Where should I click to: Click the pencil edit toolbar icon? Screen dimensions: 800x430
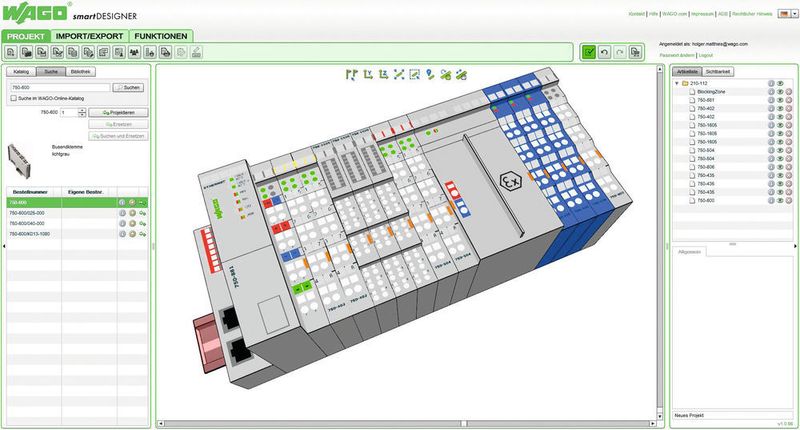[x=196, y=52]
